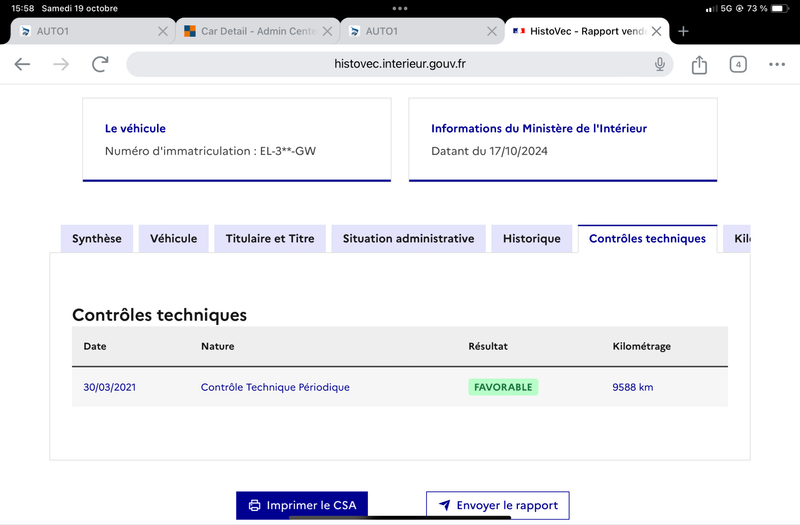The image size is (800, 525).
Task: Tap the multitasking three dots at top
Action: [x=399, y=8]
